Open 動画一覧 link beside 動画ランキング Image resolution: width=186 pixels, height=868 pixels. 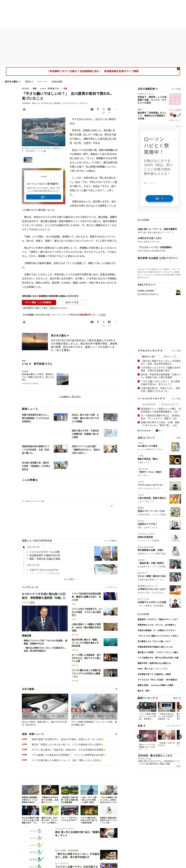[x=177, y=698]
